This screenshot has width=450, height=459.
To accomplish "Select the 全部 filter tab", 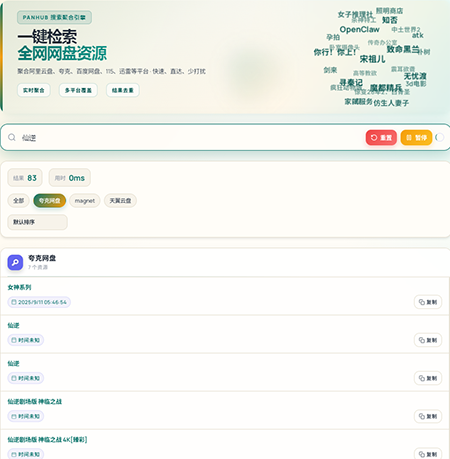I will tap(18, 201).
